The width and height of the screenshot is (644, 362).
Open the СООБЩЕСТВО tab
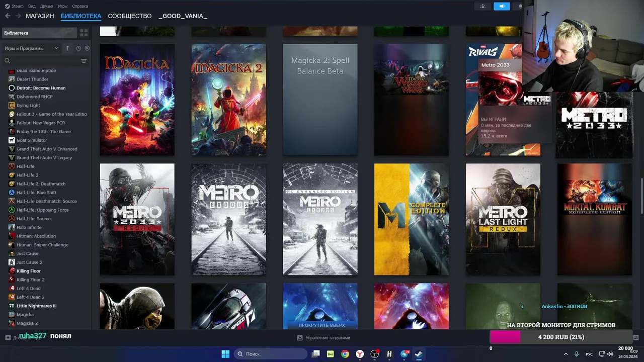click(x=130, y=16)
